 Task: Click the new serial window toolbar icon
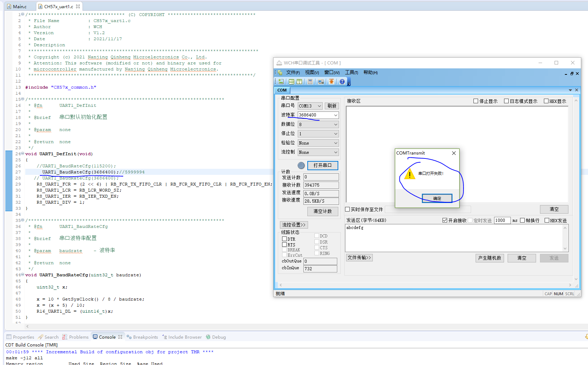tap(281, 82)
